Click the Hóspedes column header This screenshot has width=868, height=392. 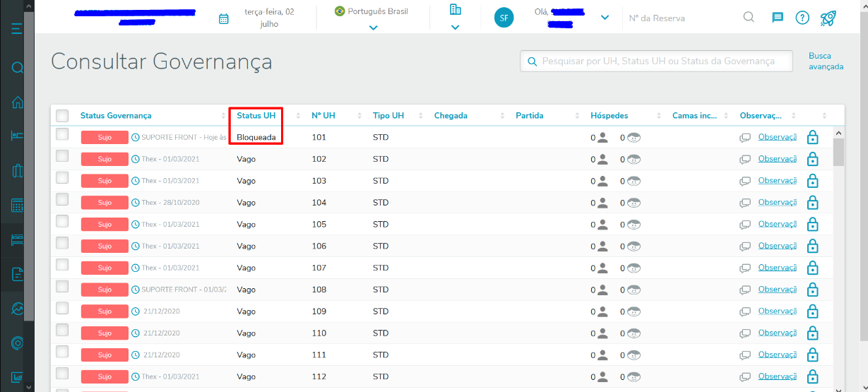pyautogui.click(x=610, y=116)
